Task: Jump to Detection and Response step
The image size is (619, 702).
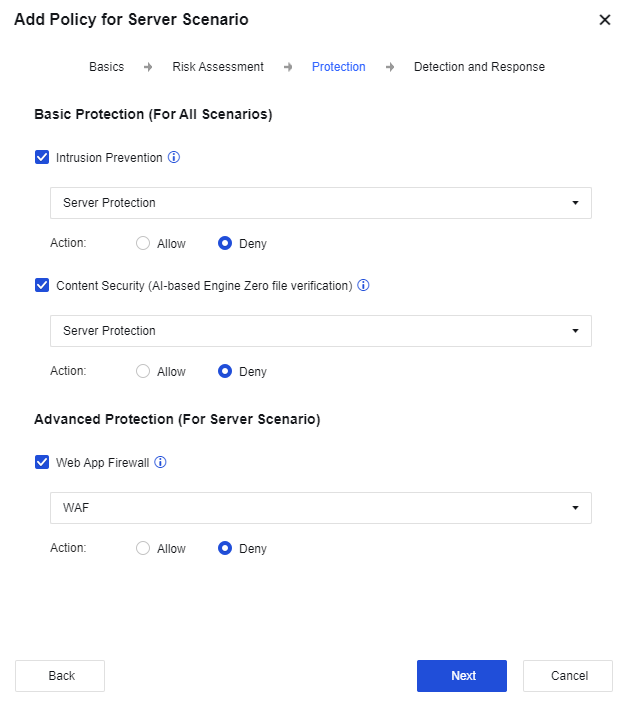Action: coord(479,67)
